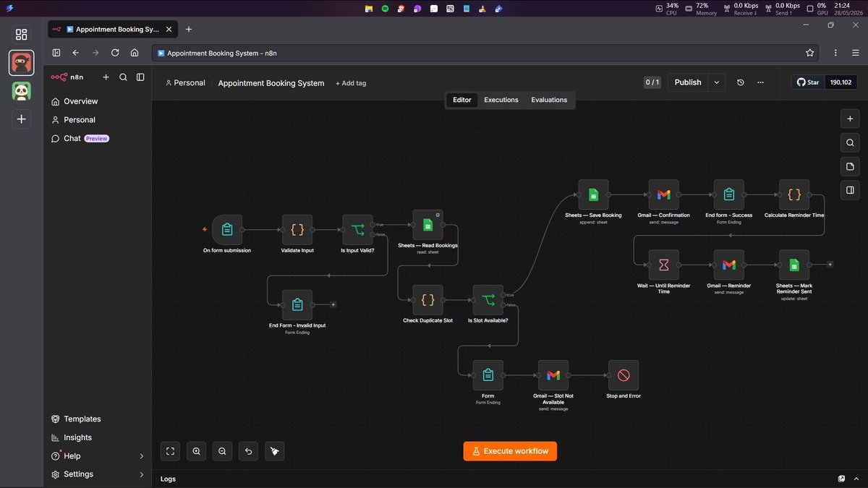Click the n8n sidebar search icon

123,77
